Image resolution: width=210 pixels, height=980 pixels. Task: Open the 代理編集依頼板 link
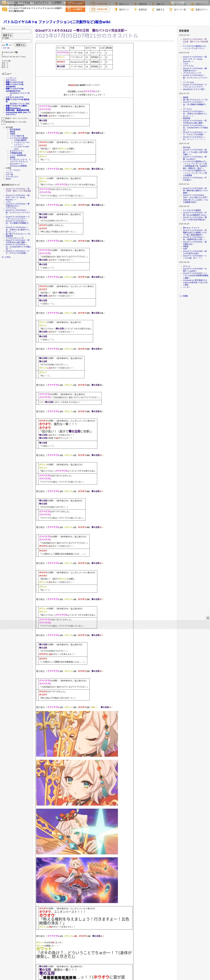point(16,153)
